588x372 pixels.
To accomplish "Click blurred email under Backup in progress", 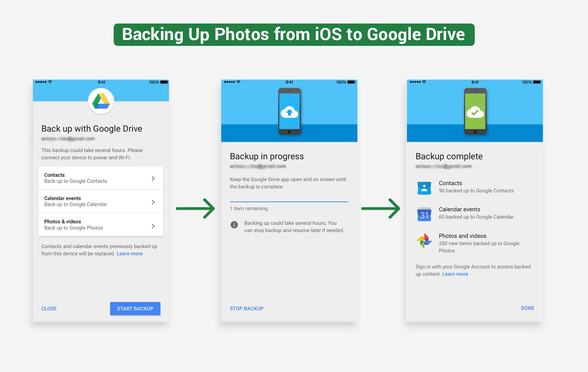I will pos(258,166).
